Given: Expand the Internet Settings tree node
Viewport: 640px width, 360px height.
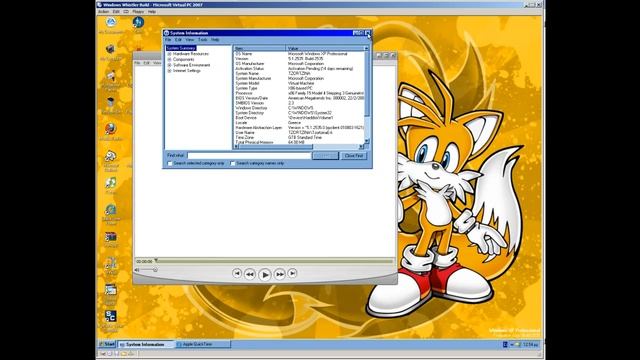Looking at the screenshot, I should (169, 71).
